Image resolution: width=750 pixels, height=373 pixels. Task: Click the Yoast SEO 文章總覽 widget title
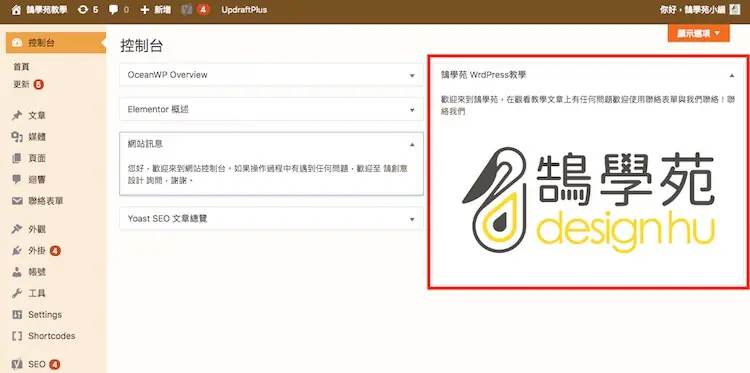167,219
